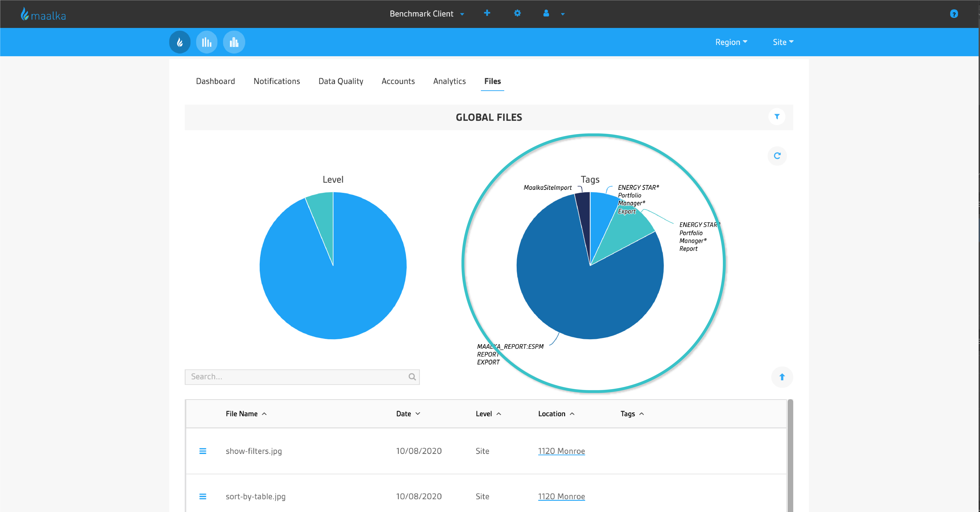
Task: Sort by Tags column
Action: tap(632, 414)
